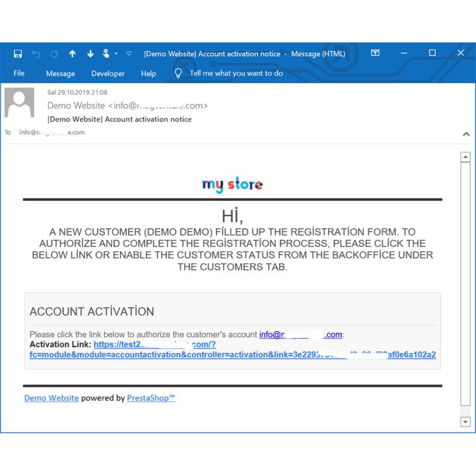Open the PrestaShop footer link

151,398
